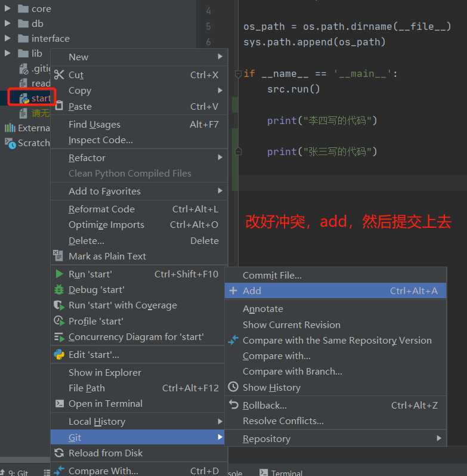Screen dimensions: 467x476
Task: Click the Reload from Disk refresh icon
Action: pyautogui.click(x=59, y=453)
